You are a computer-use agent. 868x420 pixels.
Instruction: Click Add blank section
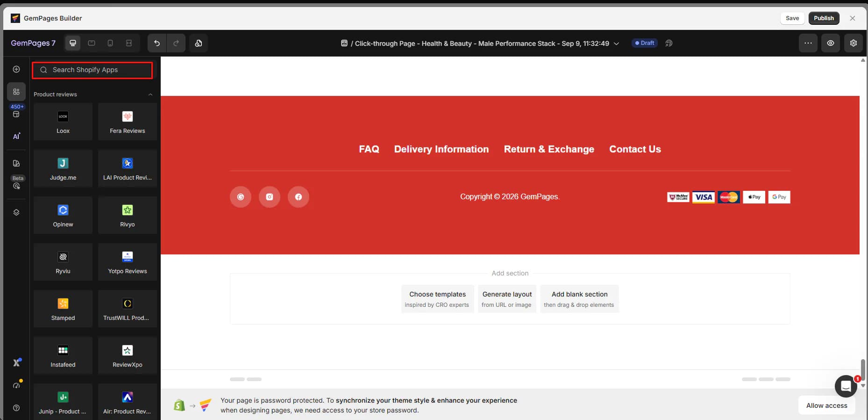click(579, 299)
